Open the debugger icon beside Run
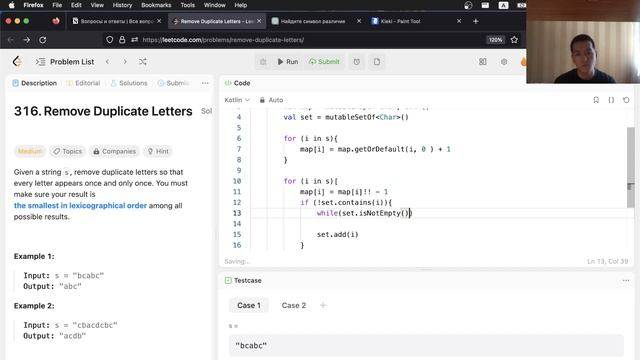 263,62
